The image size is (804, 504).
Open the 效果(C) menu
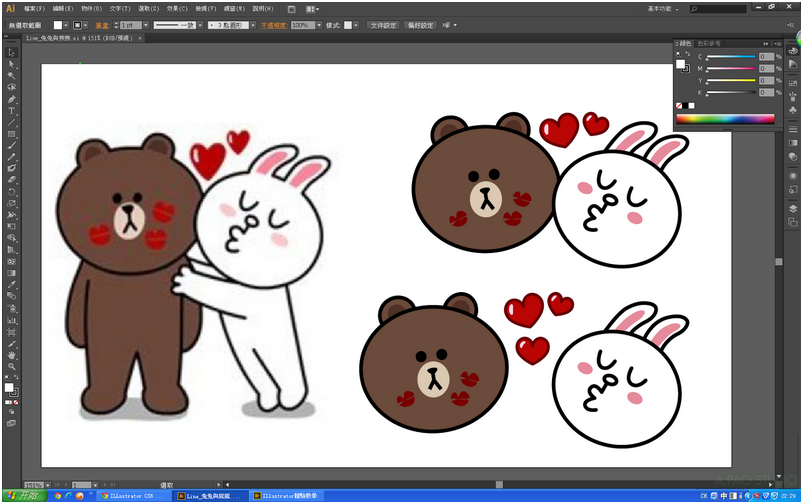coord(177,9)
